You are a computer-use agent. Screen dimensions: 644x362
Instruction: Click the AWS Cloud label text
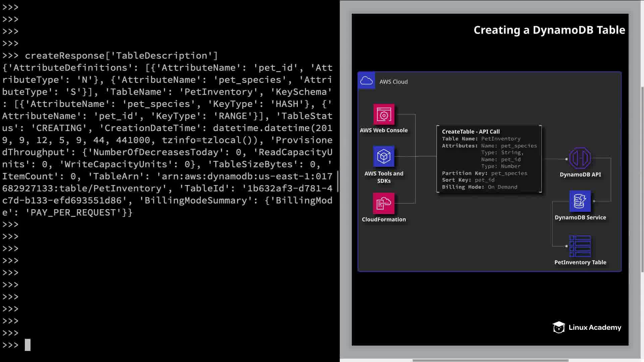click(393, 82)
